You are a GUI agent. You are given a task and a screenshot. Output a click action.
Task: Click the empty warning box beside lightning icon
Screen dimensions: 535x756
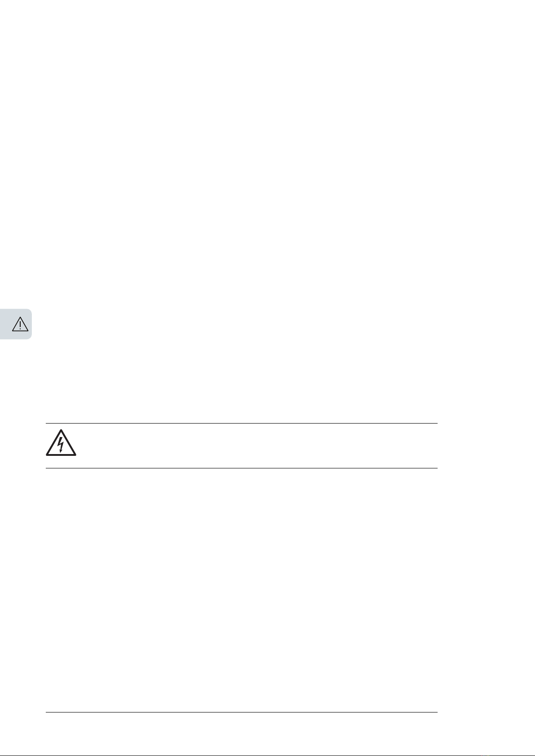click(x=258, y=445)
